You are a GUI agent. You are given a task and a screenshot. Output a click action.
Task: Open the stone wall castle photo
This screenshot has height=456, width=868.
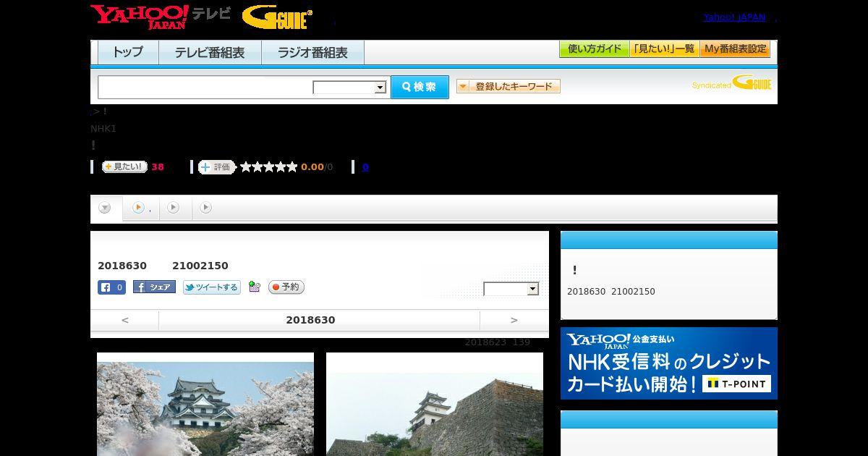tap(435, 404)
